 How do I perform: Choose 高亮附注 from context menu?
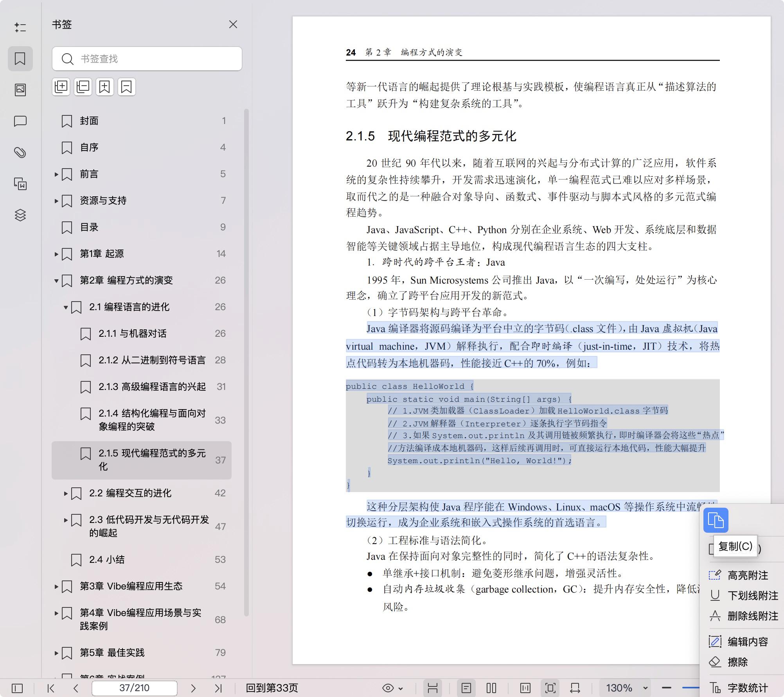click(747, 575)
